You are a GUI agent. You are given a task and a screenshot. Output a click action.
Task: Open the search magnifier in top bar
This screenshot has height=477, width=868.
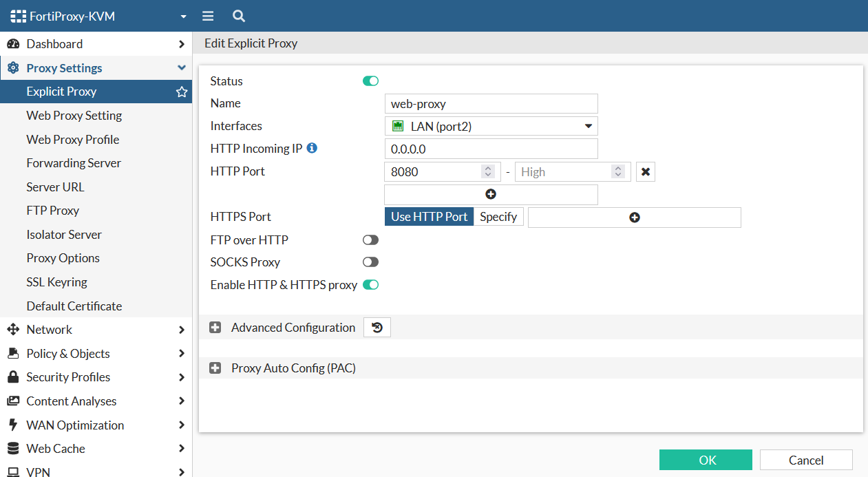239,16
